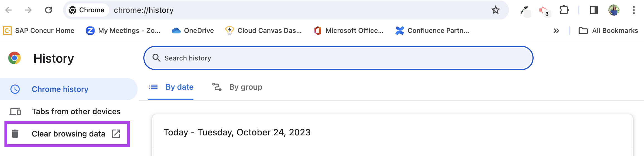Open Confluence Partner bookmark

(x=432, y=31)
